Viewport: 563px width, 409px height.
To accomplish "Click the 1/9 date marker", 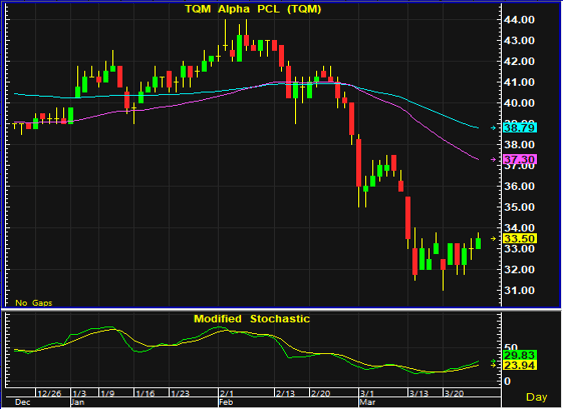I will (107, 393).
